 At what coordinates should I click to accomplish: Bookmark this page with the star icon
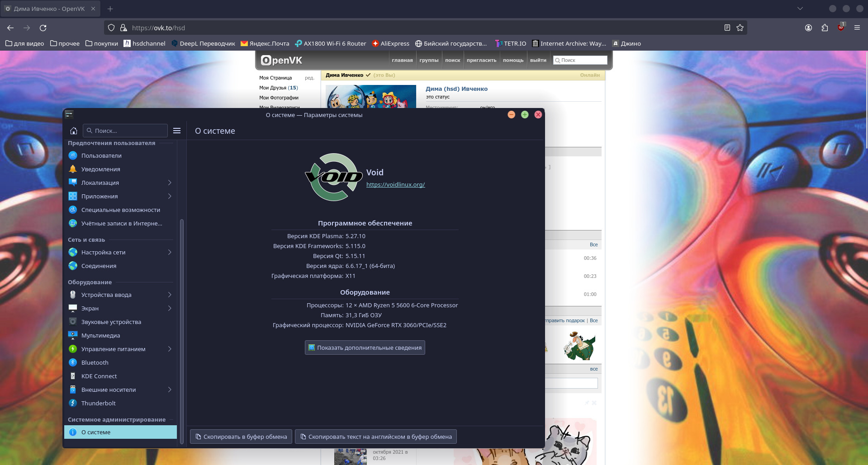point(740,28)
